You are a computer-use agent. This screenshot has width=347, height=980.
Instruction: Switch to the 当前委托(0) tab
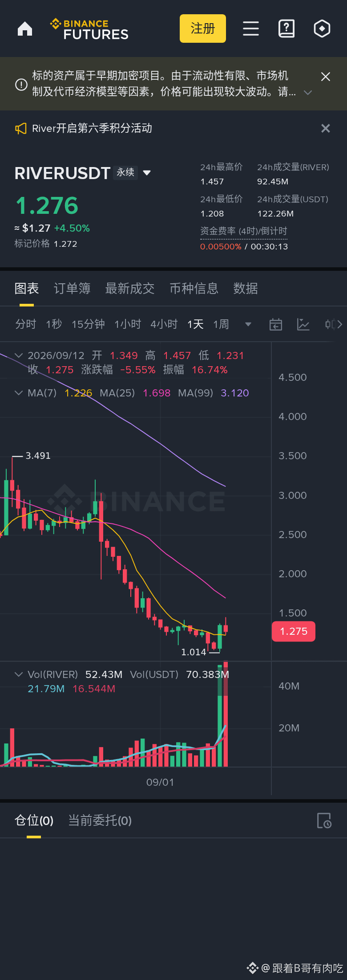point(100,821)
